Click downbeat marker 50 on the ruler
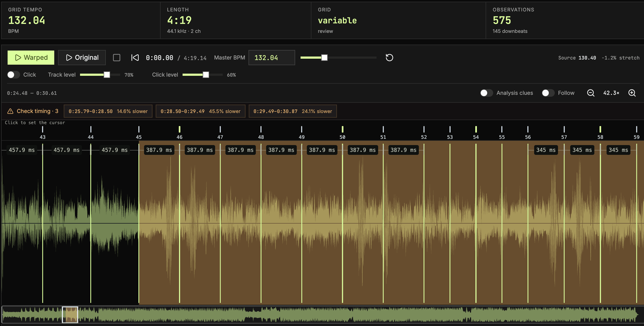This screenshot has width=644, height=326. point(342,133)
